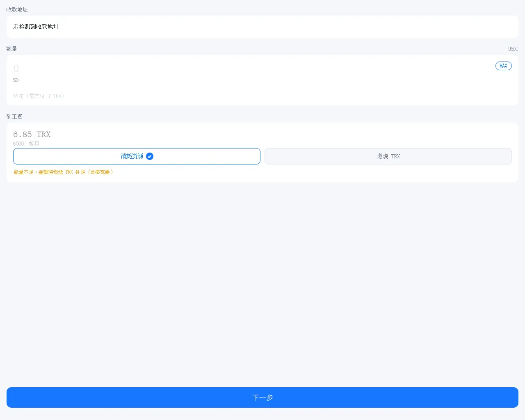Click the blank area above 下一步 button
Screen dimensions: 525x420
262,287
